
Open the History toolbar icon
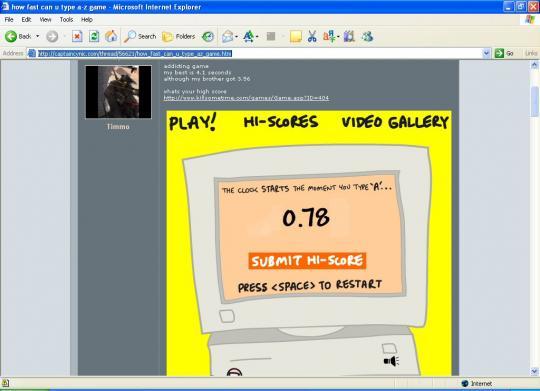(208, 37)
